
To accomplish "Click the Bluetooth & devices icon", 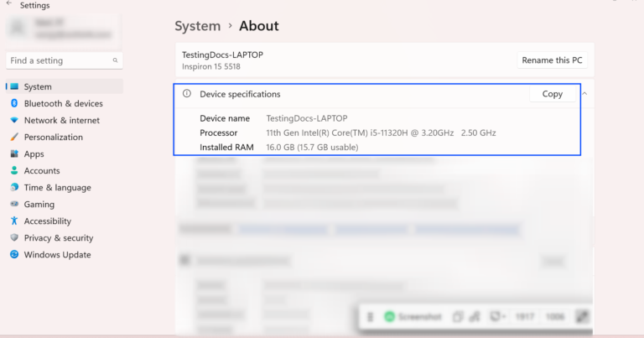I will [x=14, y=103].
